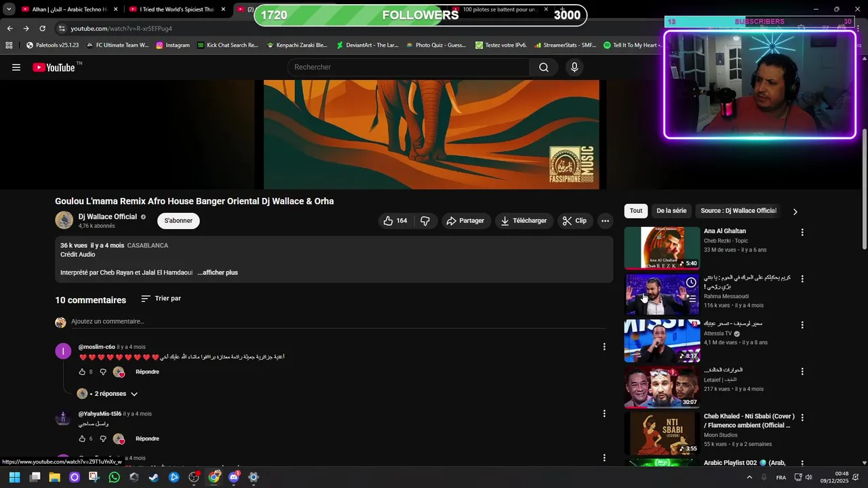Viewport: 868px width, 488px height.
Task: Select the Tout filter chip
Action: (636, 211)
